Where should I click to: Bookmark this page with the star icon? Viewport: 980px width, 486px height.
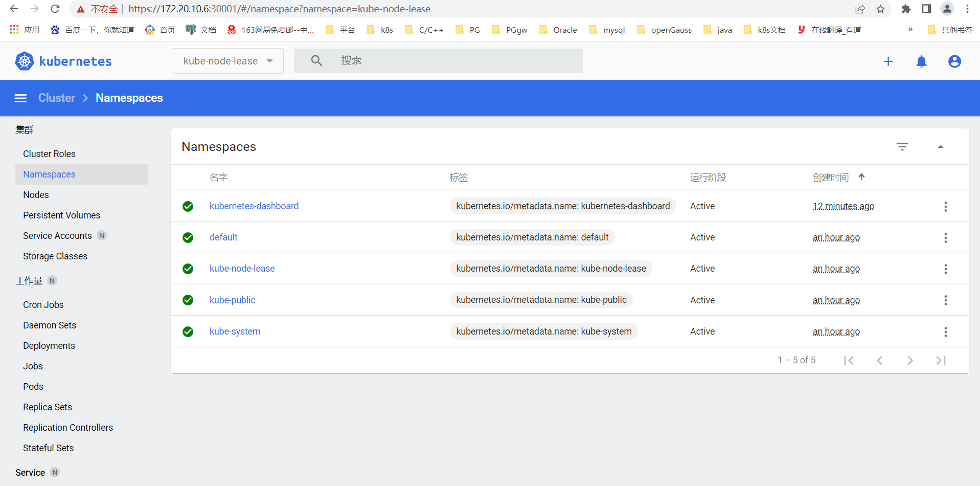click(880, 9)
